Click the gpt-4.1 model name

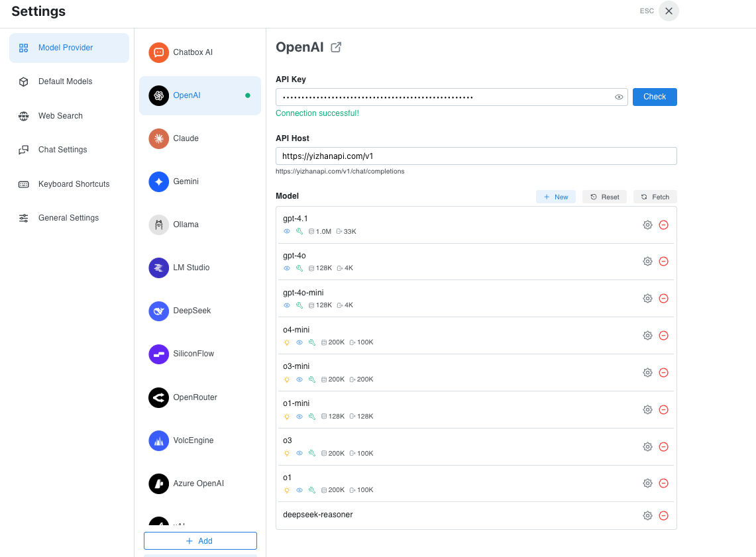pos(295,219)
